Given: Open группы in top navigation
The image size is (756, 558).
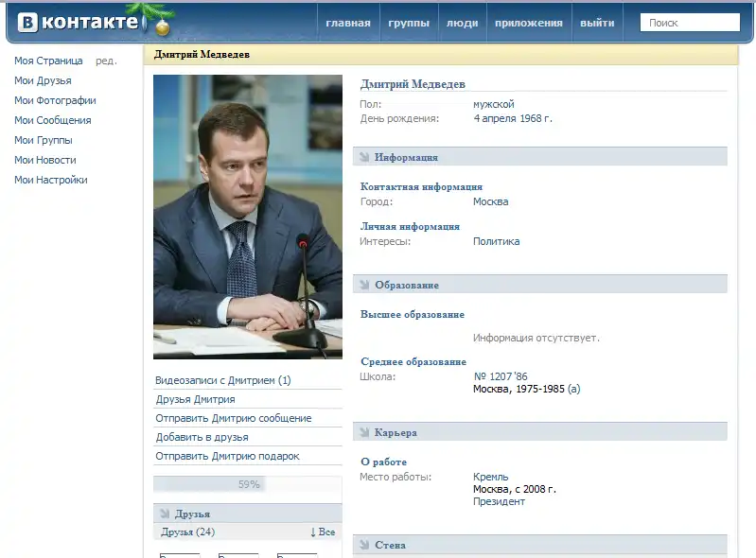Looking at the screenshot, I should (x=409, y=23).
